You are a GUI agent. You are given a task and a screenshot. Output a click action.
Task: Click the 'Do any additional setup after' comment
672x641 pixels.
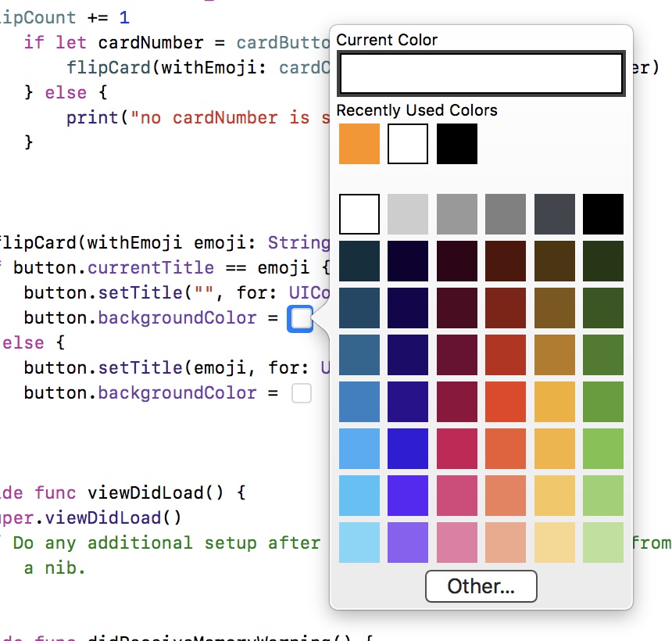[x=166, y=543]
